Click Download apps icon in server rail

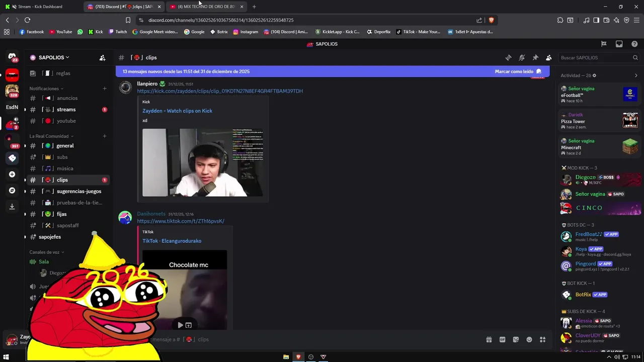[x=12, y=207]
